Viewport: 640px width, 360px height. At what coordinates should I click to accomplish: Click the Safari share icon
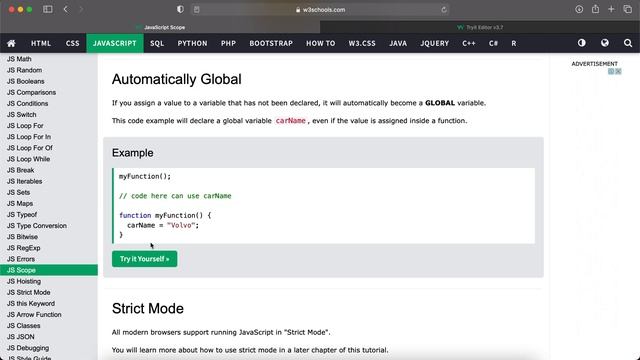pos(596,9)
